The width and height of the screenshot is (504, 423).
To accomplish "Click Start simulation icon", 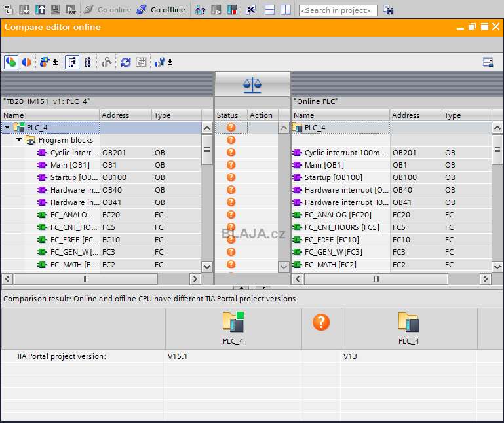I will coord(55,10).
